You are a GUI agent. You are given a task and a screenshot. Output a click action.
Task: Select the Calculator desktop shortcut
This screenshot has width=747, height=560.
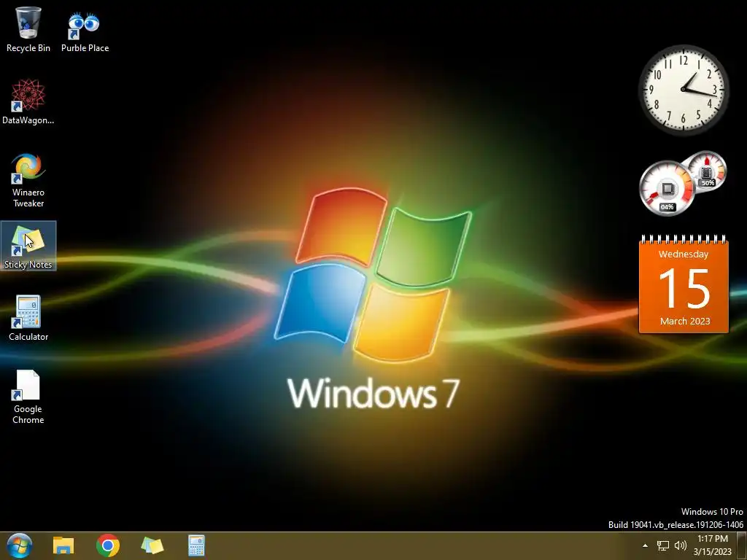[x=28, y=318]
